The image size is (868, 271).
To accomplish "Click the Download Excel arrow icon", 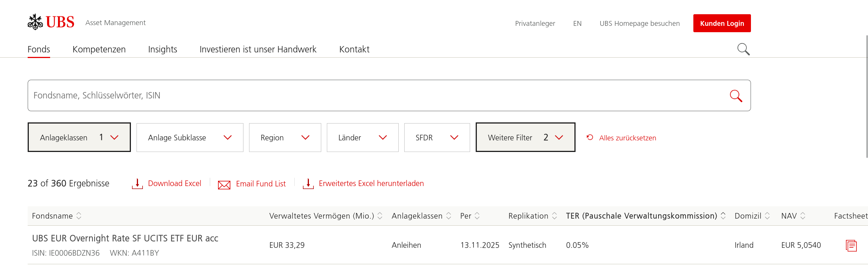I will 137,183.
